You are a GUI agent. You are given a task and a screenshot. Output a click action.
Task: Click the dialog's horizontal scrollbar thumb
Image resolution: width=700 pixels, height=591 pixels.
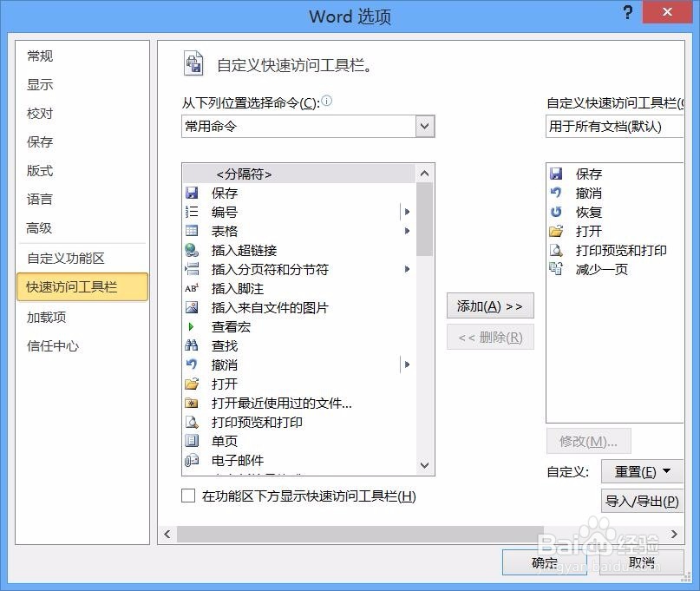[x=360, y=534]
